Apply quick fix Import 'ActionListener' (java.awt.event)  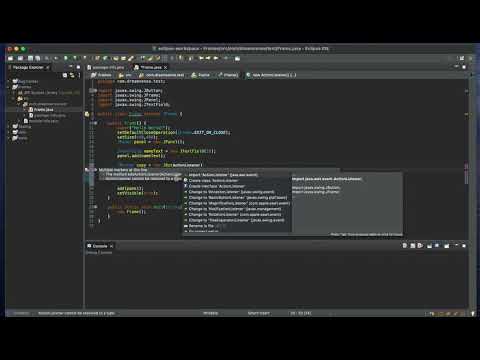click(x=223, y=175)
